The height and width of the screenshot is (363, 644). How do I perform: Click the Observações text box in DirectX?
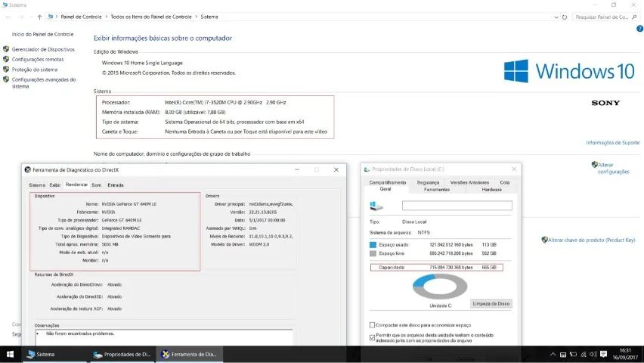[164, 337]
